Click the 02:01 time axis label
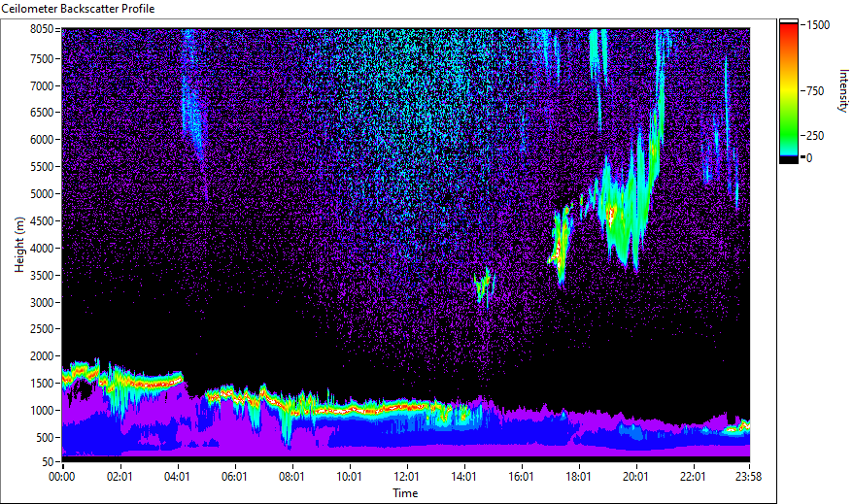Viewport: 853px width, 504px height. point(119,477)
